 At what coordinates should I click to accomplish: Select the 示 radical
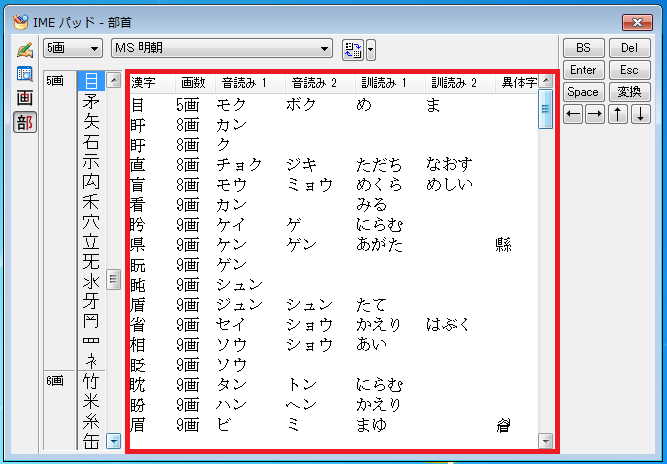tap(91, 161)
